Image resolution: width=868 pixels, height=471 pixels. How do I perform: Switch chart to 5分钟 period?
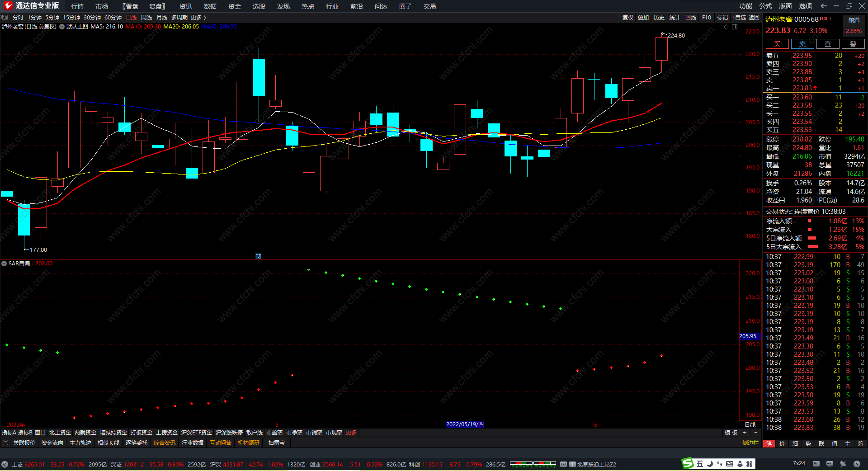52,18
